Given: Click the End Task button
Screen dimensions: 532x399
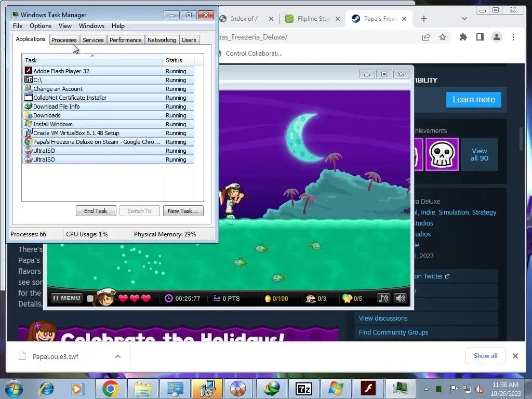Looking at the screenshot, I should (96, 211).
